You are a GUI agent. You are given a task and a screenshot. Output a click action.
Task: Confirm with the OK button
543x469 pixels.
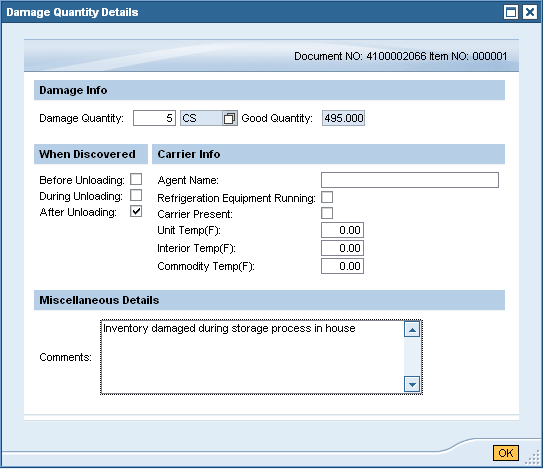[506, 453]
